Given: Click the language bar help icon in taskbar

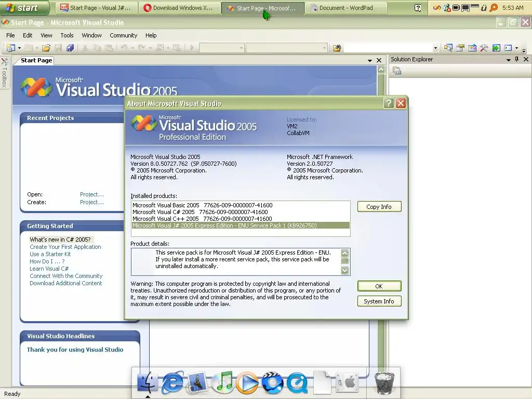Looking at the screenshot, I should tap(418, 8).
